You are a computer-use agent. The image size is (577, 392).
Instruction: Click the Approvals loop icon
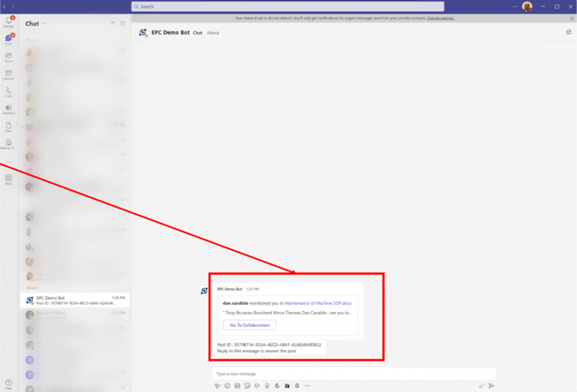[x=277, y=386]
